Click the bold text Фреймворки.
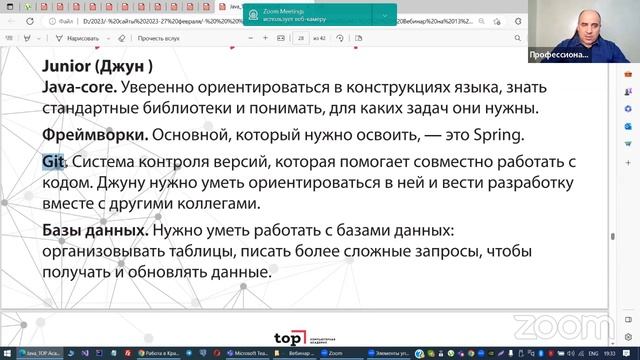Viewport: 640px width, 360px height. tap(95, 135)
